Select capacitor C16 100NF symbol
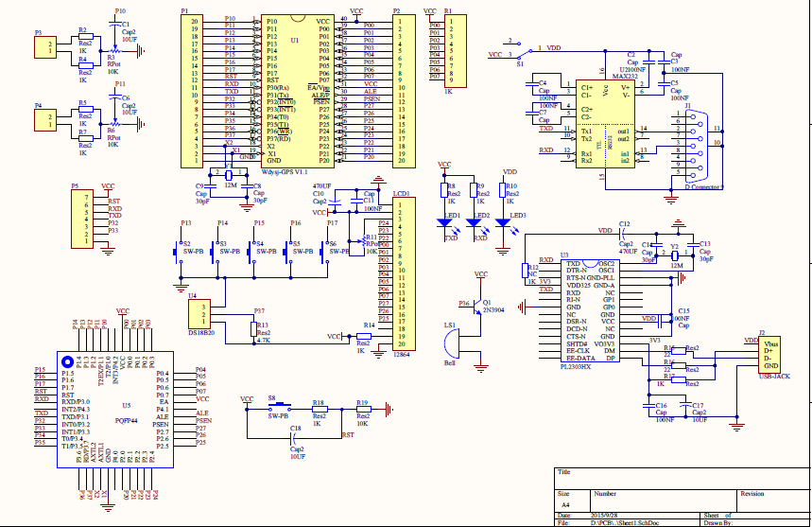 pos(648,406)
